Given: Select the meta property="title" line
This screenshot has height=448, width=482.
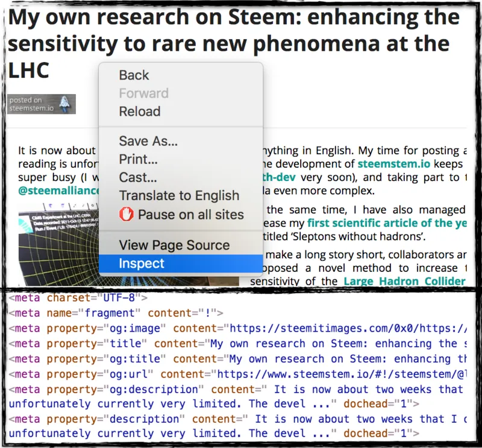Looking at the screenshot, I should coord(237,344).
